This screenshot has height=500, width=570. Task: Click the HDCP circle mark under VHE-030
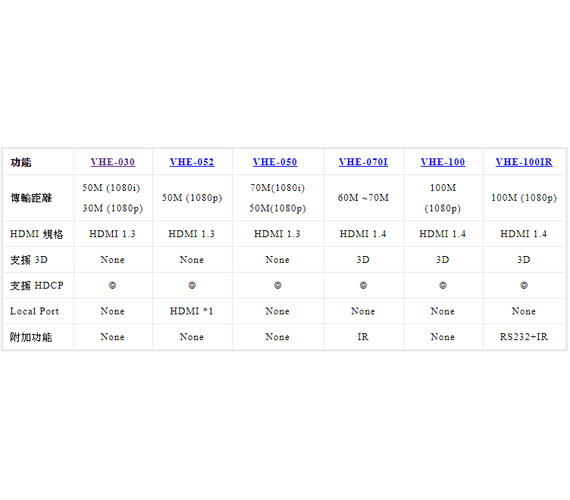[112, 285]
